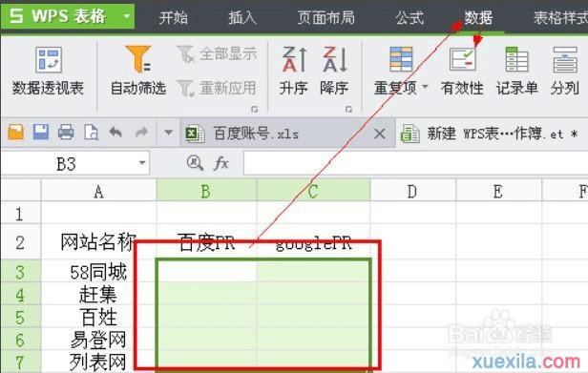Image resolution: width=588 pixels, height=373 pixels.
Task: Click the 全部显示 show all button
Action: point(218,54)
